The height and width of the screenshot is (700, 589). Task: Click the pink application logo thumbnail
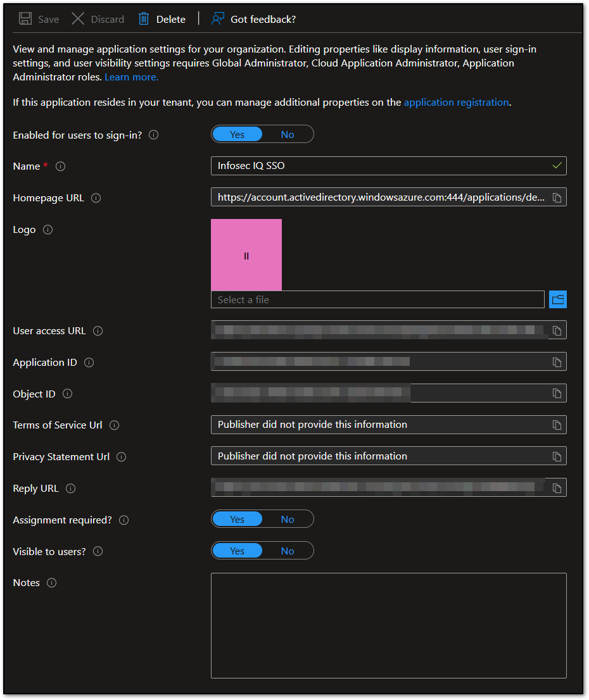[246, 254]
